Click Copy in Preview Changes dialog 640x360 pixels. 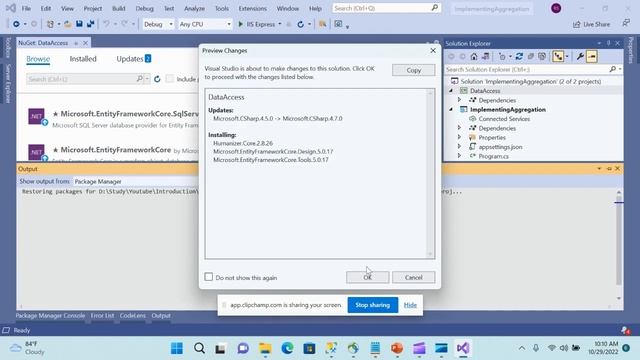point(413,70)
